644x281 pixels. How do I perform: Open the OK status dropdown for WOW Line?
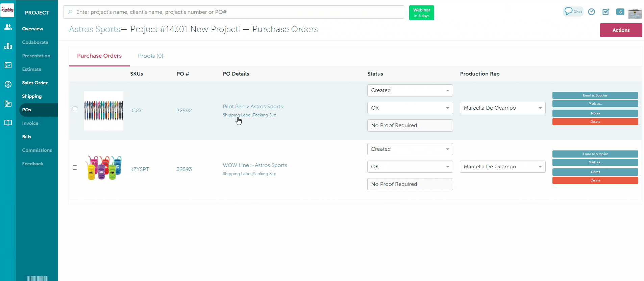click(410, 167)
